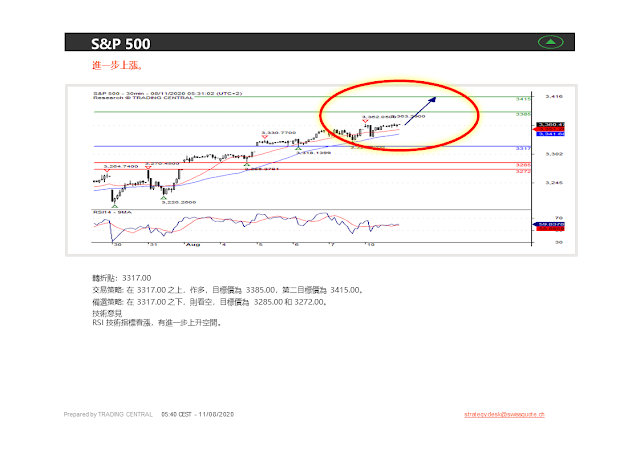Click the Aug date label on time axis
Screen dimensions: 640x453
coord(193,244)
